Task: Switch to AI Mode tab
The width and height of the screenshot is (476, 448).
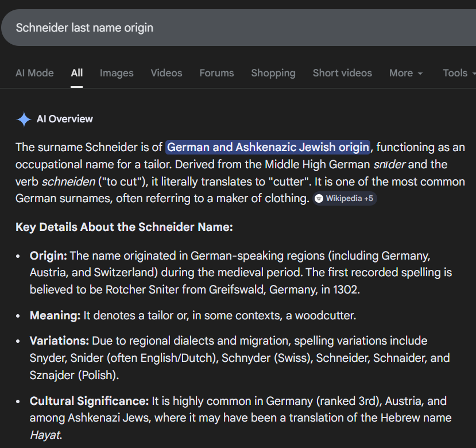Action: pyautogui.click(x=34, y=73)
